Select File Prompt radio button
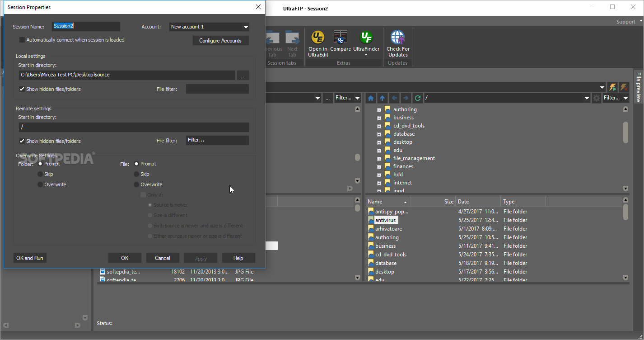Screen dimensions: 644x340 tap(136, 164)
